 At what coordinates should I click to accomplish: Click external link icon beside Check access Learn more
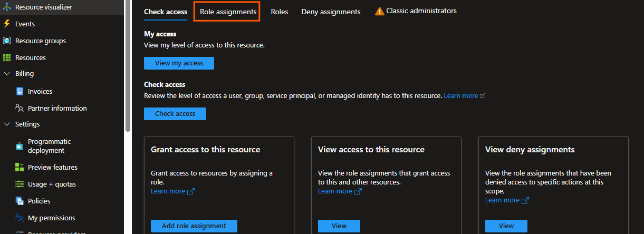coord(483,96)
